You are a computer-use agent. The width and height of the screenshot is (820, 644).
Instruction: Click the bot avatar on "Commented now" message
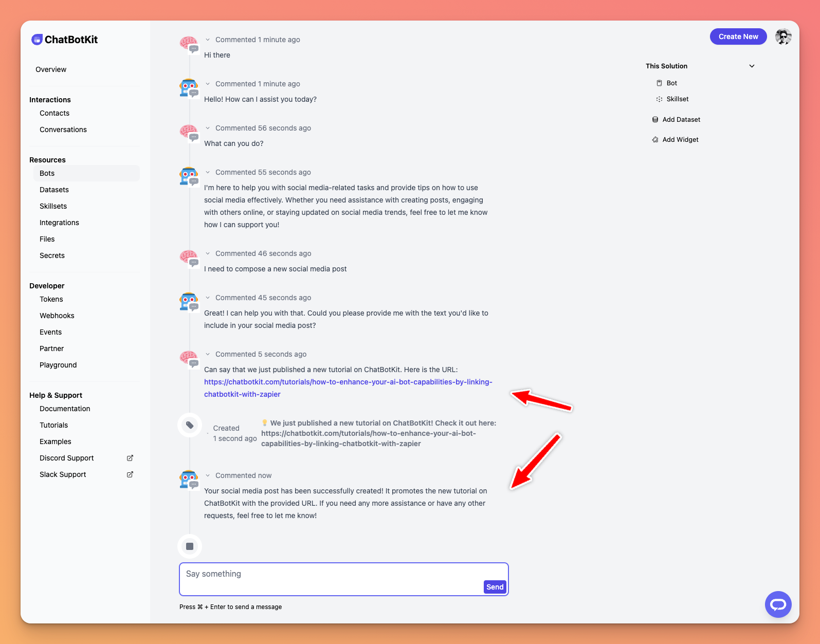(x=189, y=479)
